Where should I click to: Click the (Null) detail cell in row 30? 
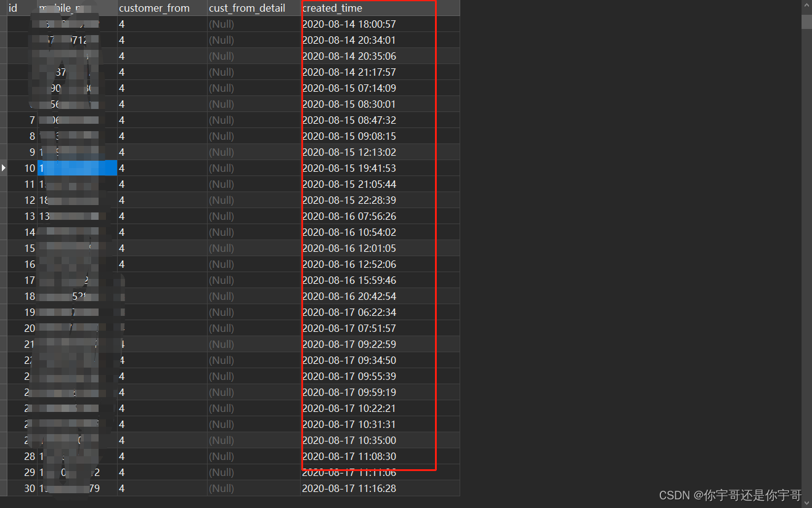[x=254, y=488]
